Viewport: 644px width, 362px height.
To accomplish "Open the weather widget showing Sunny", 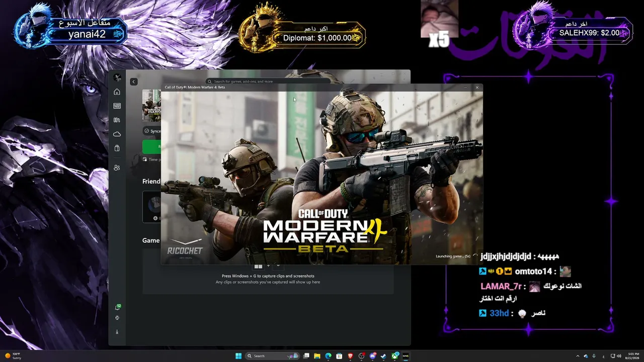I will 13,356.
